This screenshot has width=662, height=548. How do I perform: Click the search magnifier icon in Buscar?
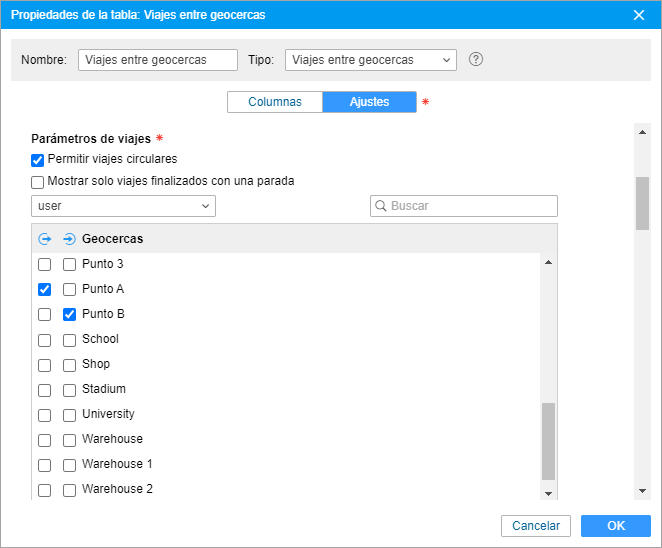381,206
